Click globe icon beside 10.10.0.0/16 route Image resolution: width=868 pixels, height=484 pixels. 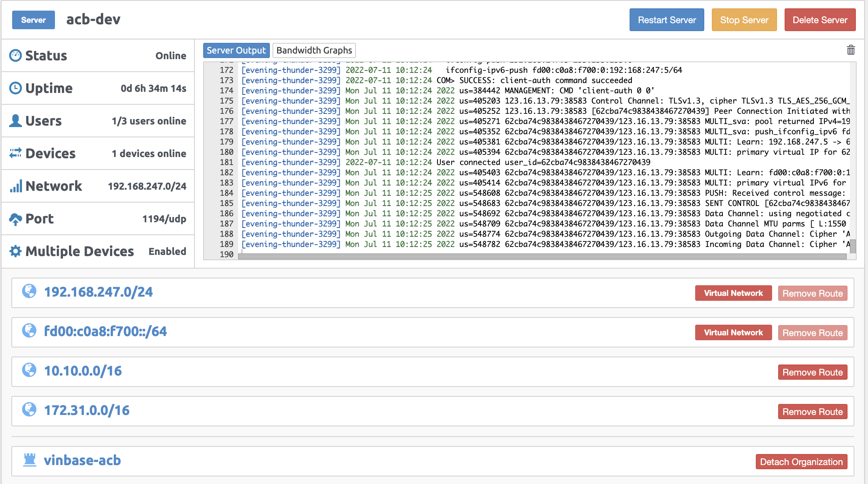[29, 370]
